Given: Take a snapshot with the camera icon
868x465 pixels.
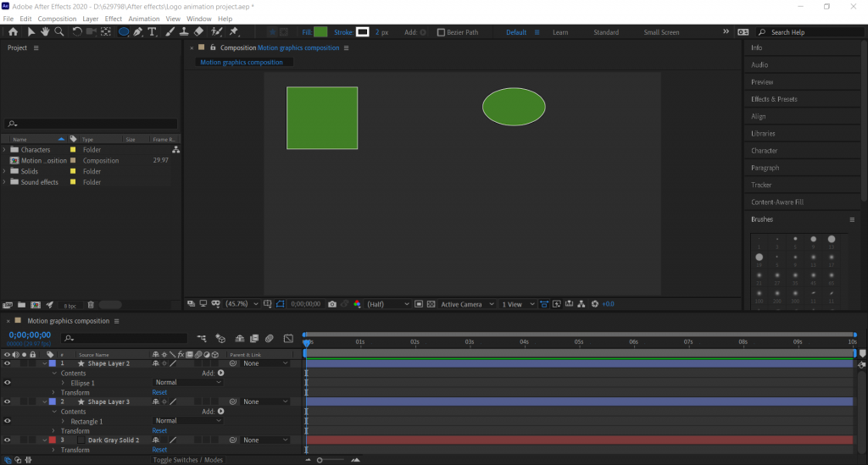Looking at the screenshot, I should [x=332, y=304].
